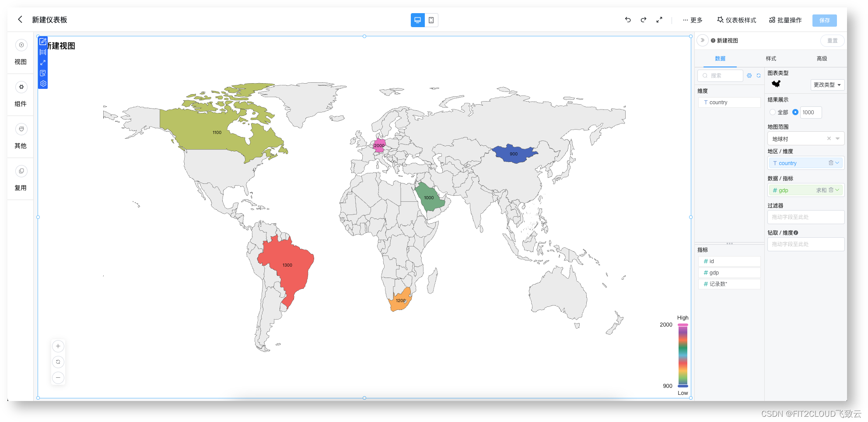868x422 pixels.
Task: Select the radio button next to 1000
Action: (x=795, y=113)
